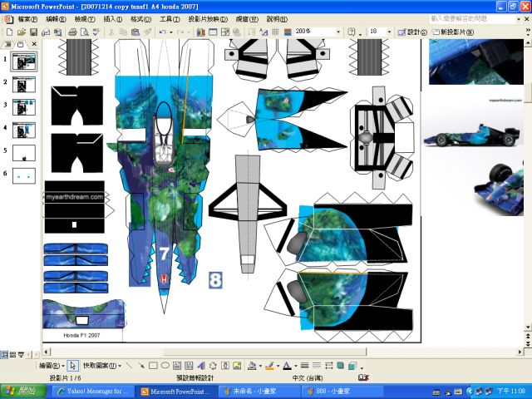Select slide 5 thumbnail
This screenshot has height=399, width=532.
(24, 153)
